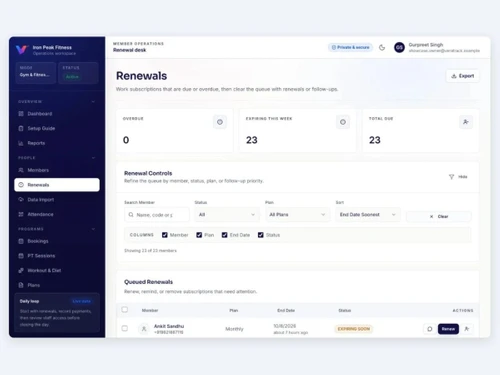The width and height of the screenshot is (500, 375).
Task: Click the Setup Guide sidebar icon
Action: 21,128
